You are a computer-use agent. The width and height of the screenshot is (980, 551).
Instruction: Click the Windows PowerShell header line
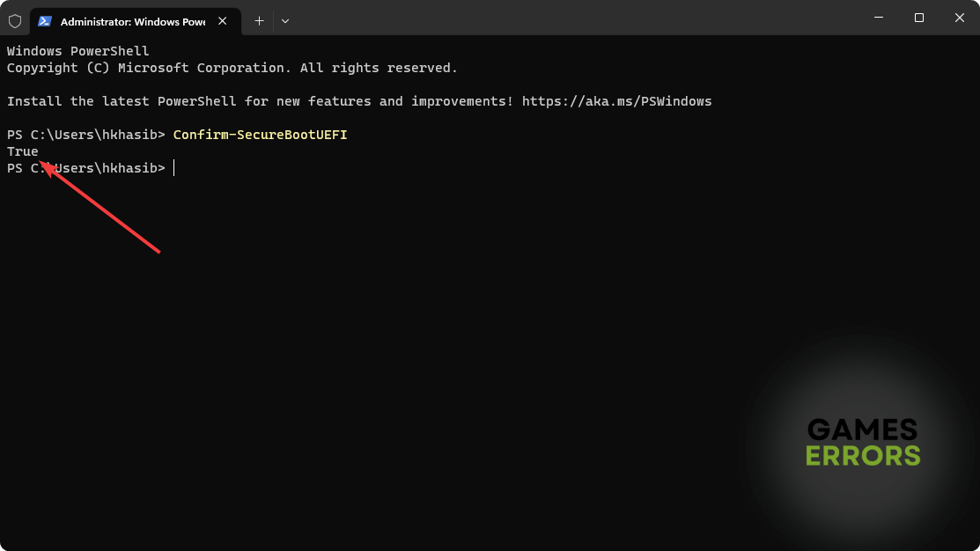(x=78, y=51)
